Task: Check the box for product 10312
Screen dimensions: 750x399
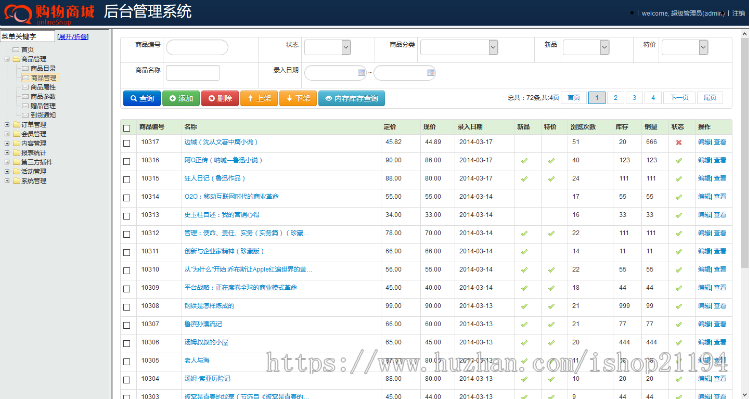Action: coord(127,234)
